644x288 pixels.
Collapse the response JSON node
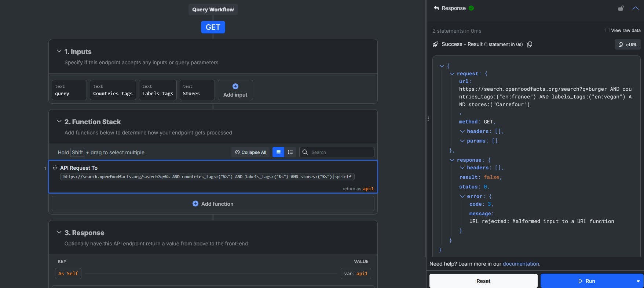click(452, 160)
